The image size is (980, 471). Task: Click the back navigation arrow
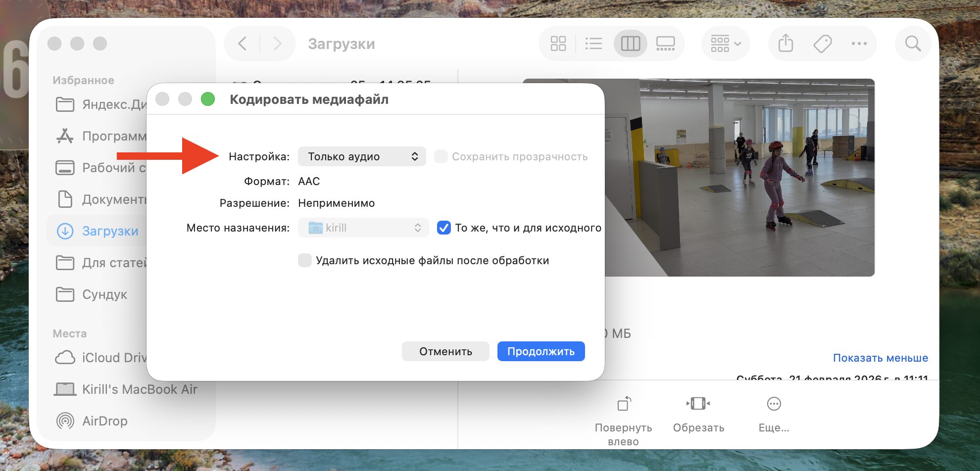click(242, 43)
